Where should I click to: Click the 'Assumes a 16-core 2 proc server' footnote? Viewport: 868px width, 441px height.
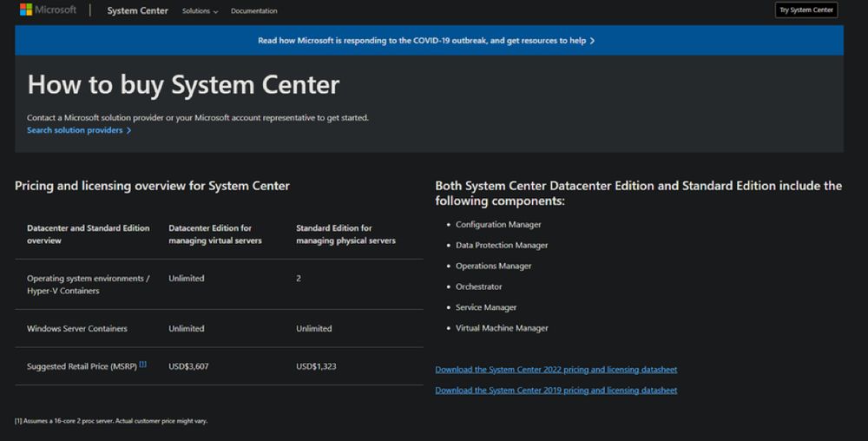pyautogui.click(x=111, y=421)
